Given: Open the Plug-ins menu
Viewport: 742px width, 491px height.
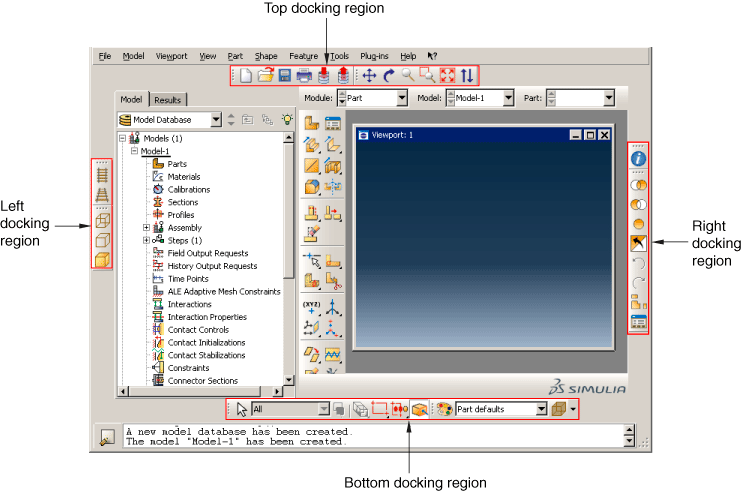Looking at the screenshot, I should [373, 56].
